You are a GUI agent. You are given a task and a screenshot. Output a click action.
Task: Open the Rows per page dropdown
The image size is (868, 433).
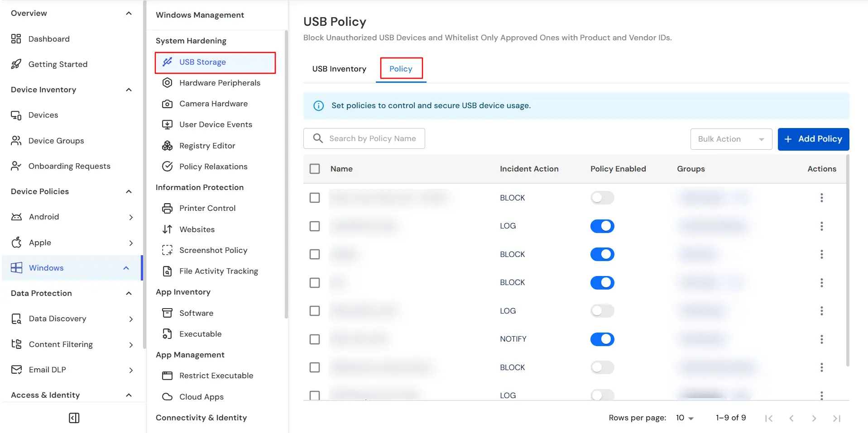pos(684,418)
